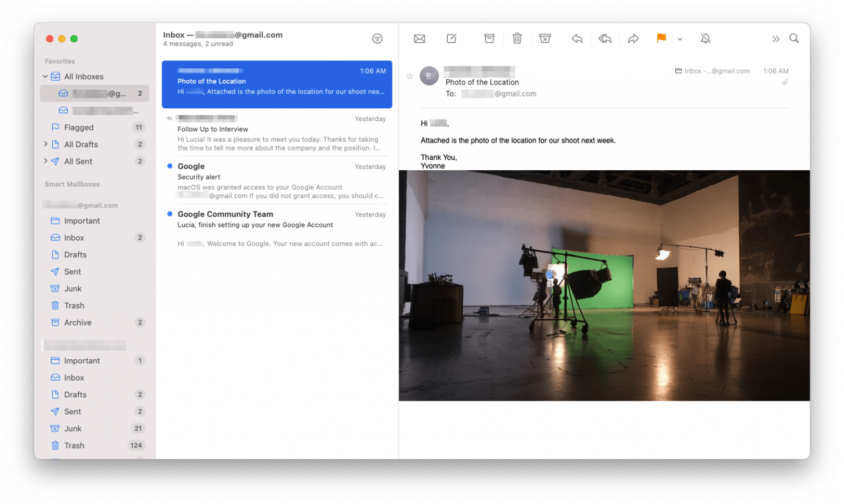Viewport: 844px width, 504px height.
Task: Archive the selected message
Action: point(489,38)
